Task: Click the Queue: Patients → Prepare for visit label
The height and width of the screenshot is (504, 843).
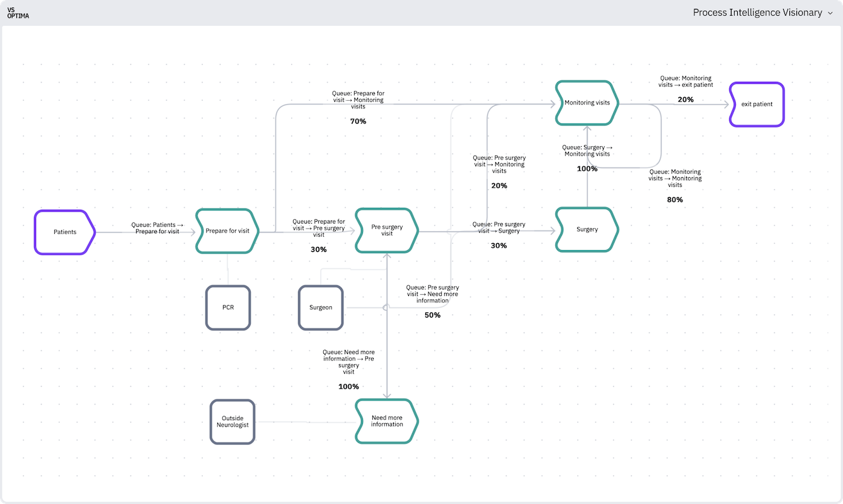Action: pos(156,228)
